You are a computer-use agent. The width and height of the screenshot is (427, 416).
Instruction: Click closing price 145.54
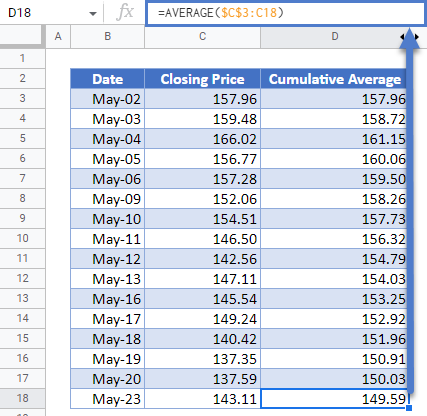point(202,299)
